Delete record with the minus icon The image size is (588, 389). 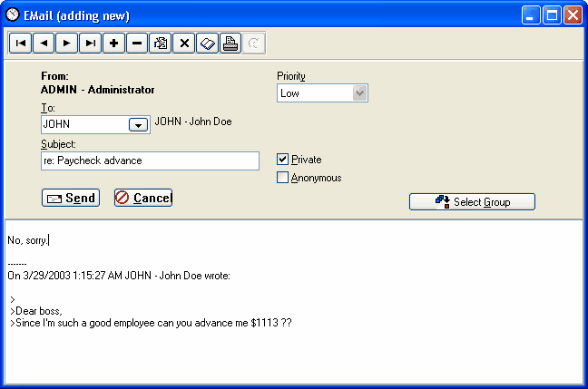[x=137, y=44]
